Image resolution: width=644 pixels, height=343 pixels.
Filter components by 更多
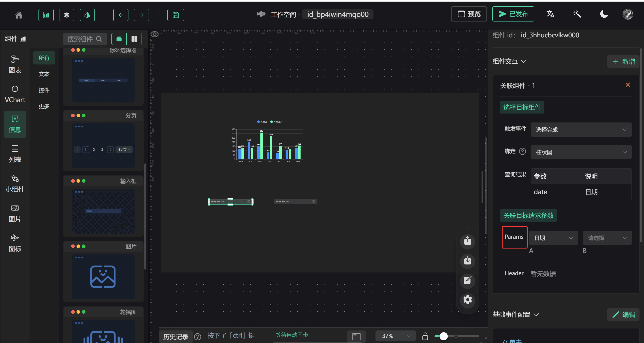pos(44,106)
